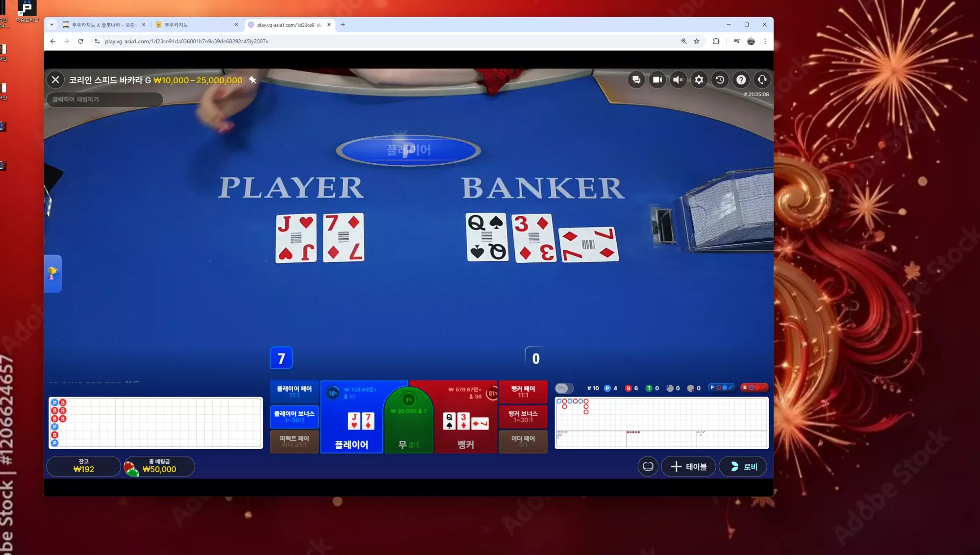Click the 21:25:08 round number text
The image size is (980, 555).
pos(756,94)
